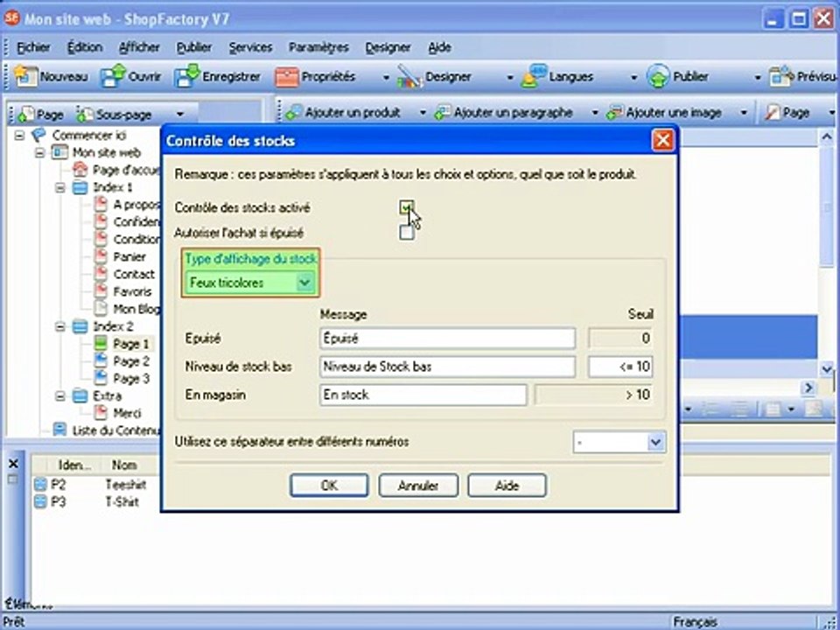
Task: Click the En stock message field
Action: 423,395
